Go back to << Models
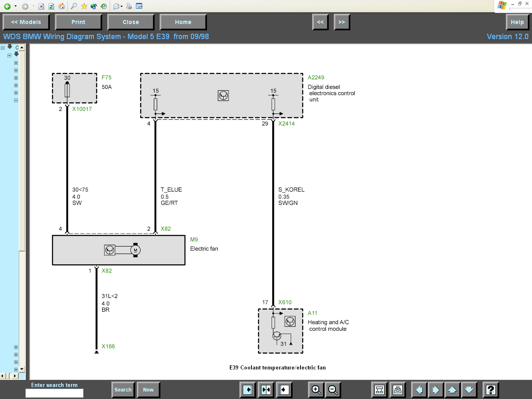 pyautogui.click(x=26, y=22)
